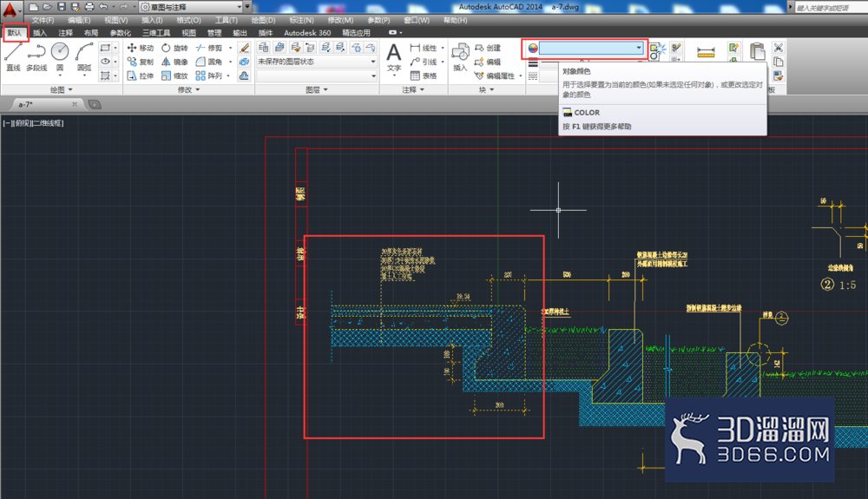Screen dimensions: 868x499
Task: Expand the 图层 panel
Action: [x=317, y=89]
